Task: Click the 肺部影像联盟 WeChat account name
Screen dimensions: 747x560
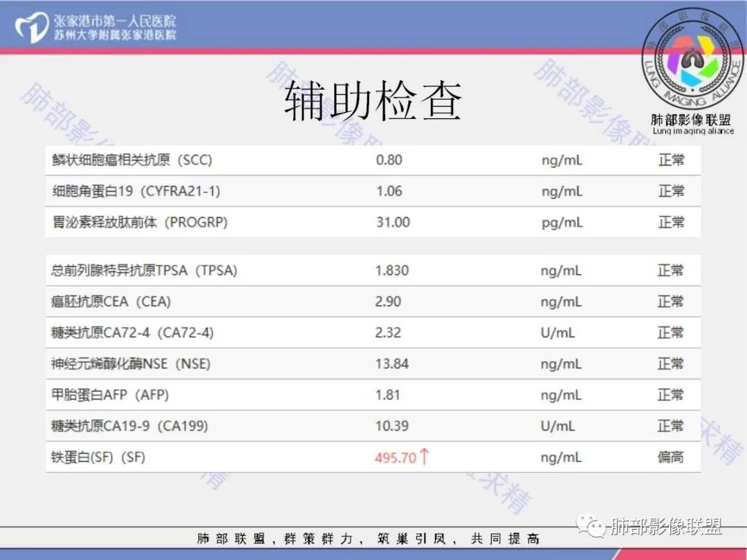Action: click(666, 527)
